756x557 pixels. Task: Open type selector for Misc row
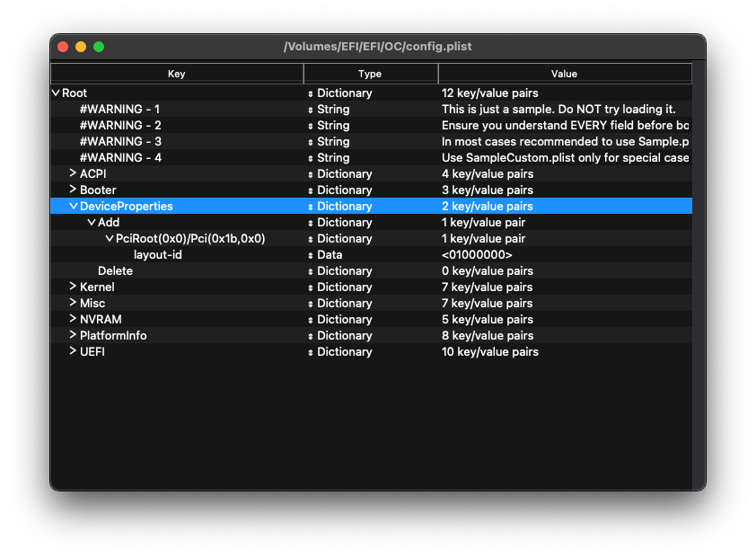(311, 304)
